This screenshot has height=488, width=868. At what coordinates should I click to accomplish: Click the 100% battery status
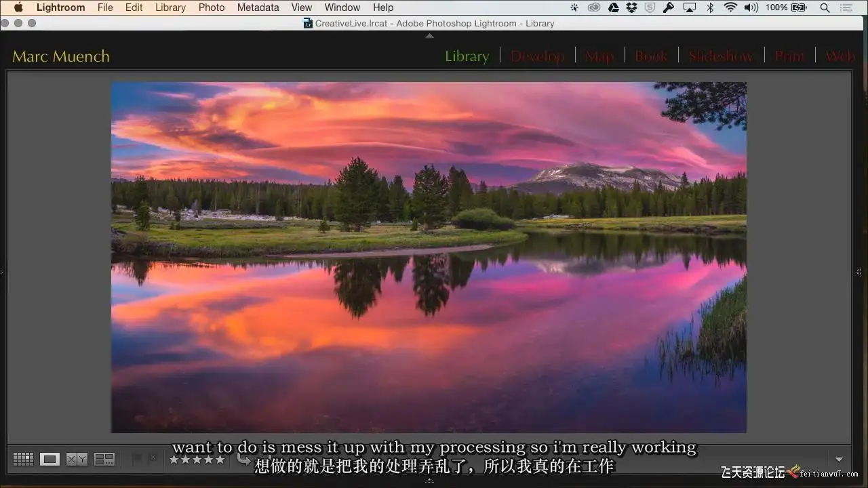click(787, 7)
